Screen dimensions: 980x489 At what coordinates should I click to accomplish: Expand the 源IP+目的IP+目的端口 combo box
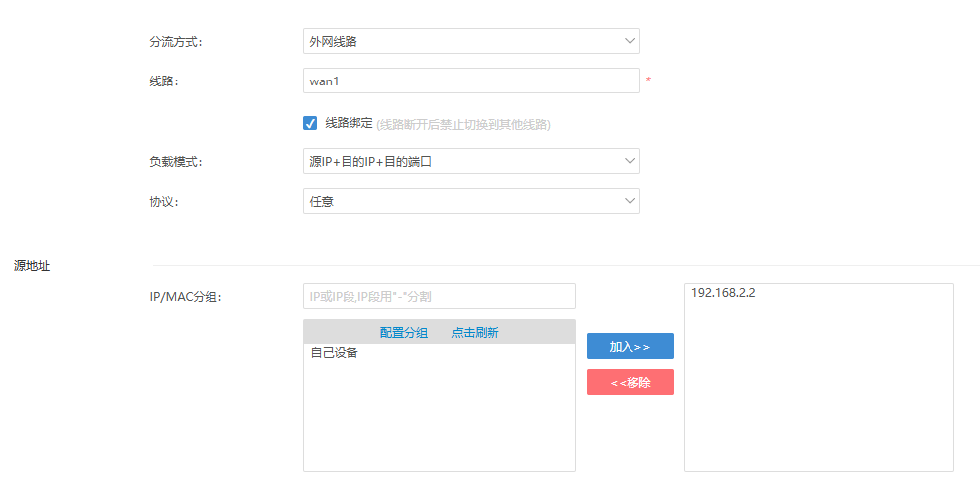(x=472, y=161)
